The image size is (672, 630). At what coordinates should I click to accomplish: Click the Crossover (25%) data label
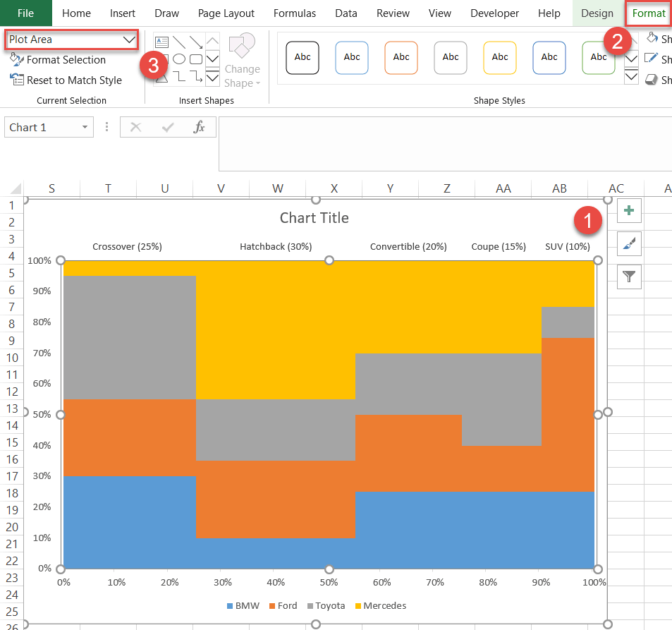click(128, 247)
